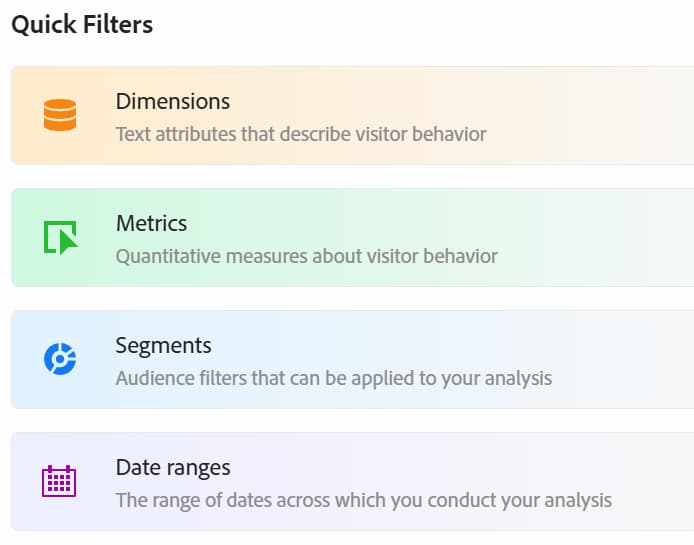Click empty space right of Metrics title

coord(450,223)
